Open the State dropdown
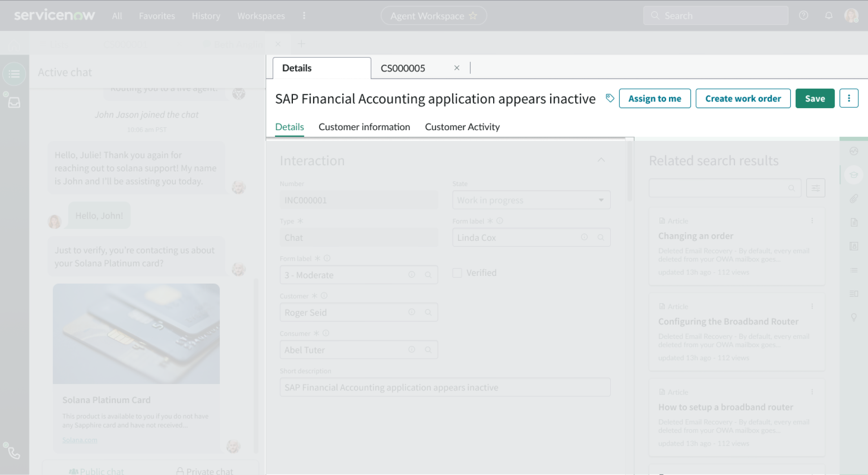 (x=531, y=200)
